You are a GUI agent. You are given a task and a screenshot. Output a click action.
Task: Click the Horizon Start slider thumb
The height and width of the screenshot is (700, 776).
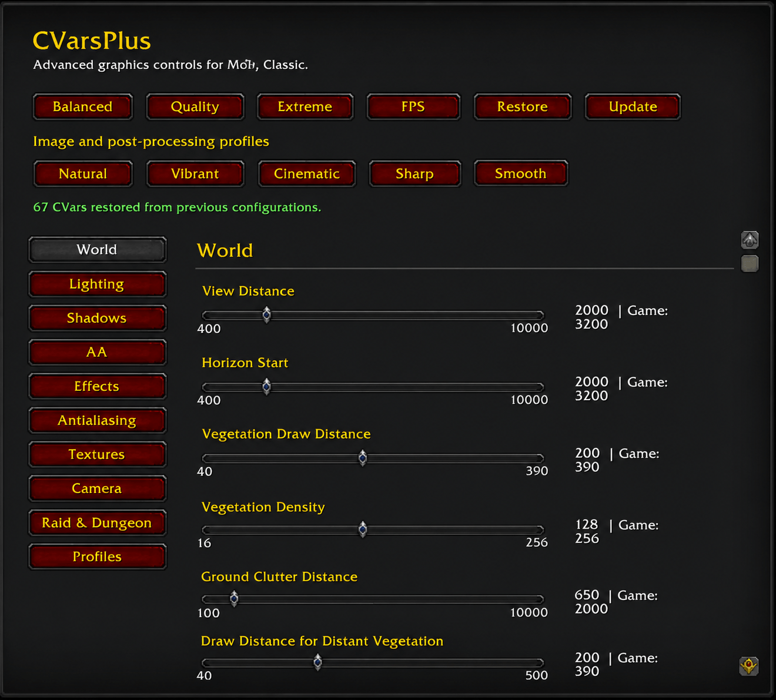[266, 387]
